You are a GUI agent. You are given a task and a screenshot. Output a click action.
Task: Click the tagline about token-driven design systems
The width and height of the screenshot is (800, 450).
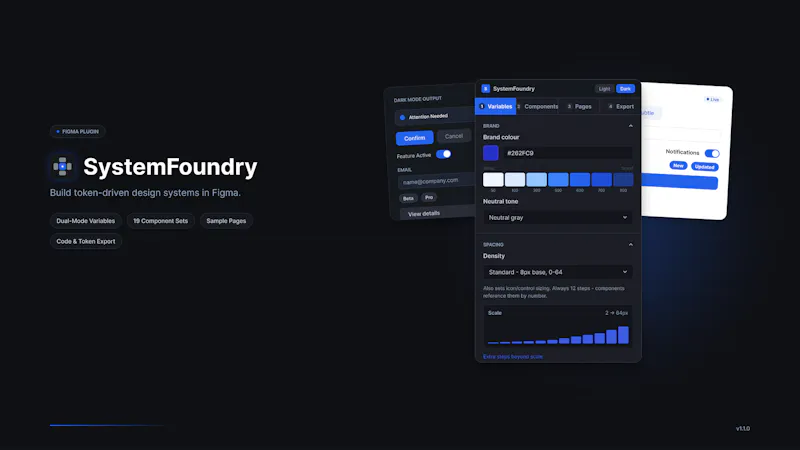tap(145, 193)
